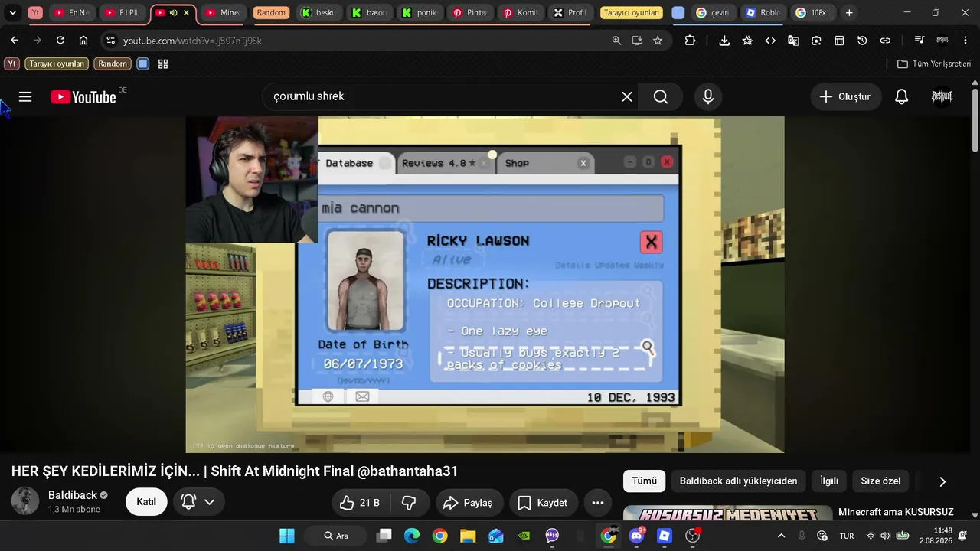
Task: Open Microsoft Edge from the taskbar
Action: pos(412,536)
